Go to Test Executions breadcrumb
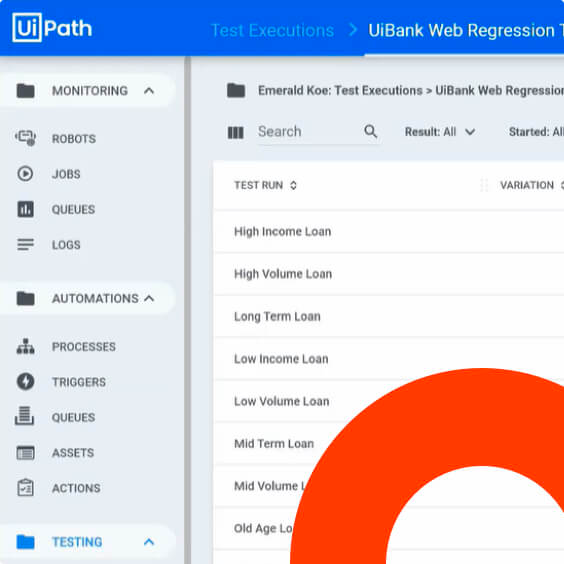 tap(272, 30)
